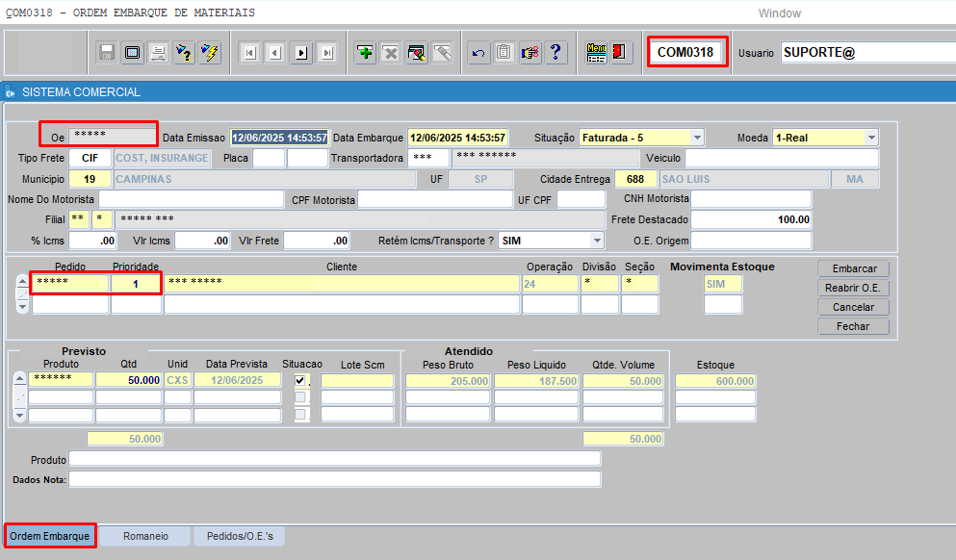Click the Save diskette icon
Screen dimensions: 956x560
tap(107, 53)
